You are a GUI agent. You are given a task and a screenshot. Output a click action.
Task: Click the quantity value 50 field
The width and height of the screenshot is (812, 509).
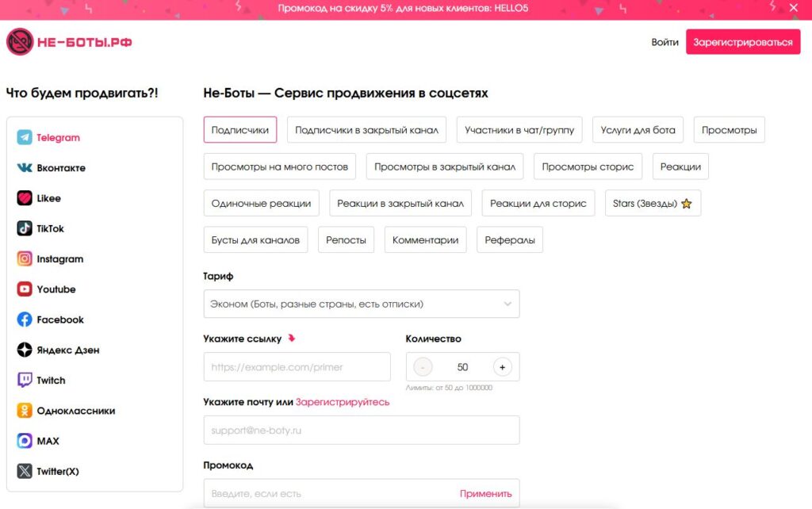(462, 367)
